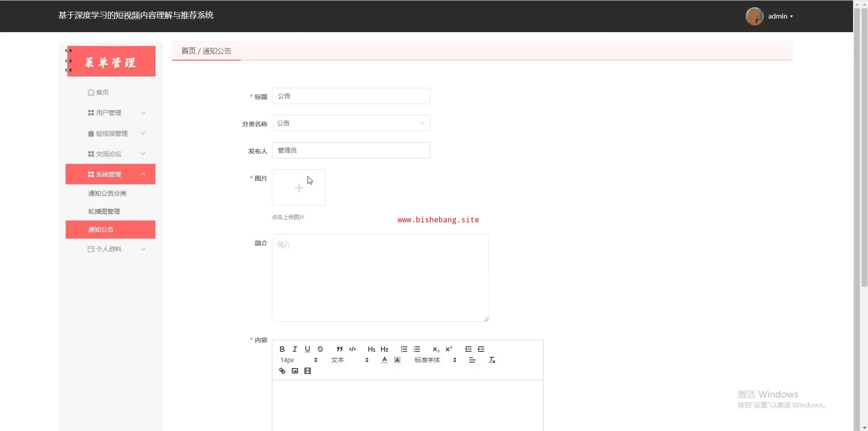This screenshot has height=431, width=868.
Task: Expand the 用户管理 sidebar menu chevron
Action: 143,113
